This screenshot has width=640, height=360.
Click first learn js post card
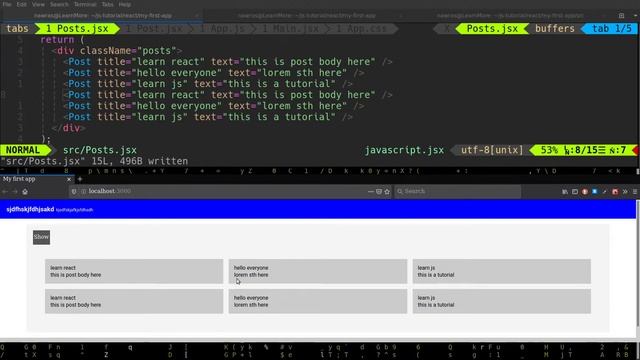pyautogui.click(x=502, y=271)
